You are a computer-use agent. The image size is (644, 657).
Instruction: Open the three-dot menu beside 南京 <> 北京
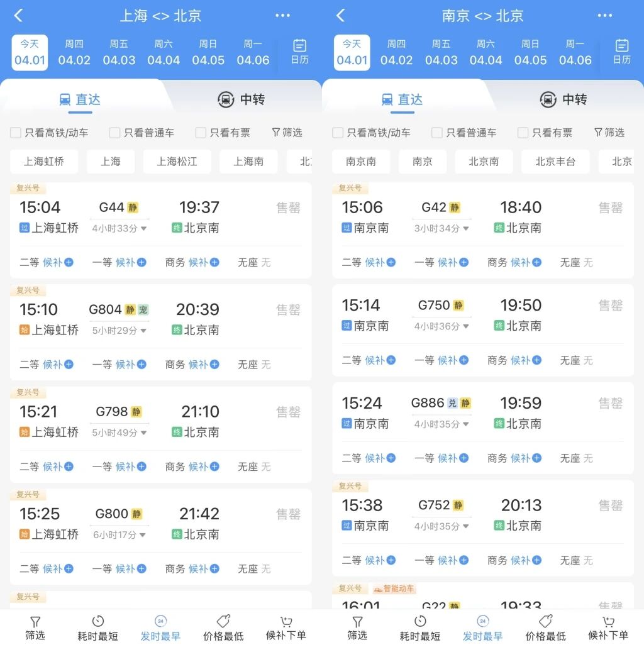point(604,16)
